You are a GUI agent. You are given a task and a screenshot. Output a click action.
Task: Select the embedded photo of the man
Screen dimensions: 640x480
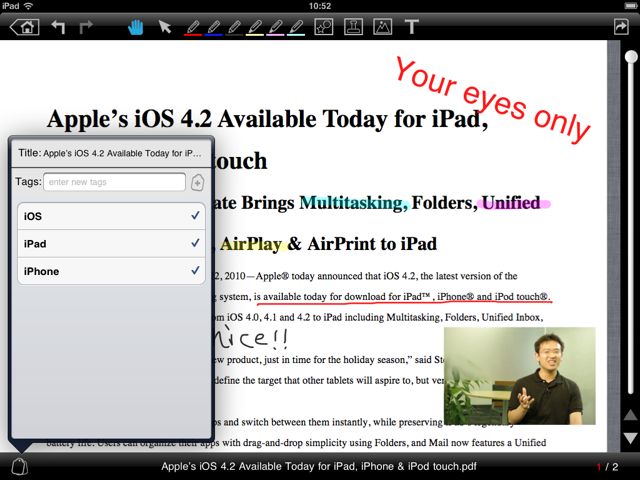(520, 376)
